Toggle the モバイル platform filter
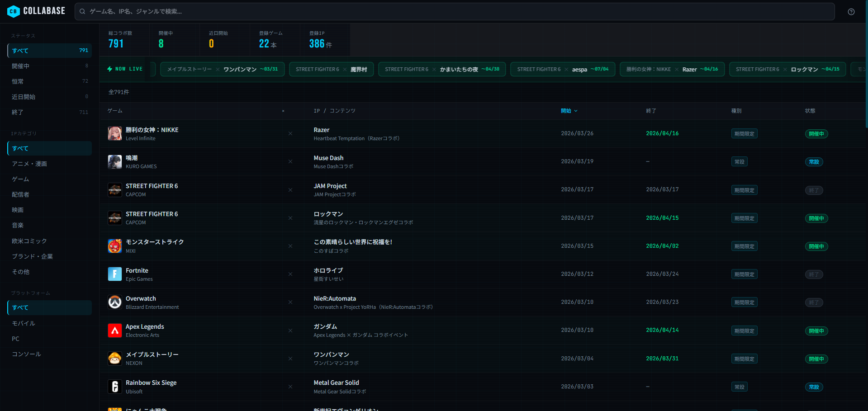 [x=49, y=323]
